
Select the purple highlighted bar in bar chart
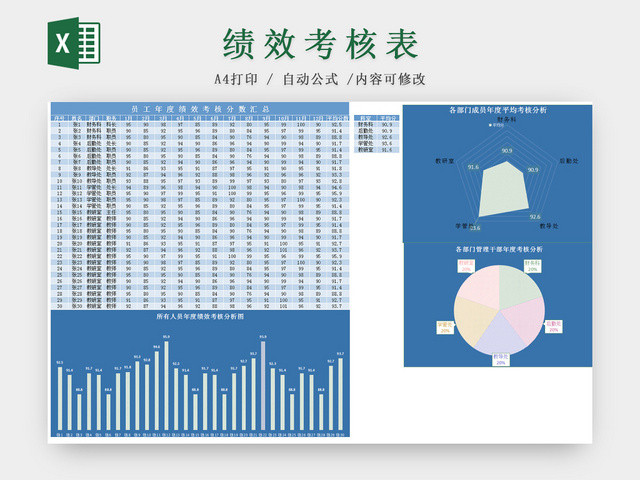point(263,386)
